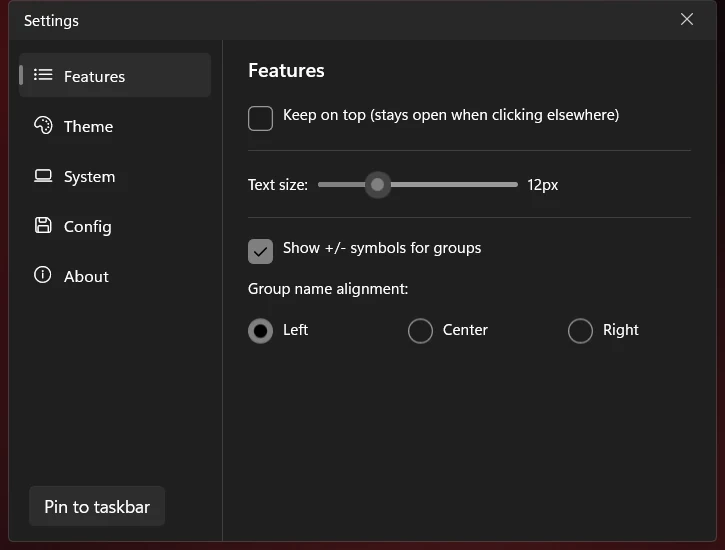Image resolution: width=725 pixels, height=550 pixels.
Task: Enable the Keep on top checkbox
Action: click(x=260, y=118)
